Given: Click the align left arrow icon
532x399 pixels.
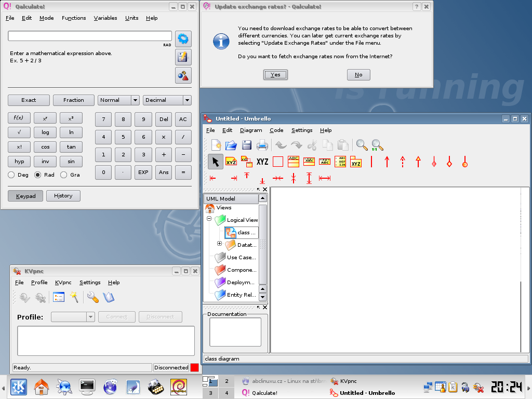Looking at the screenshot, I should (x=212, y=178).
